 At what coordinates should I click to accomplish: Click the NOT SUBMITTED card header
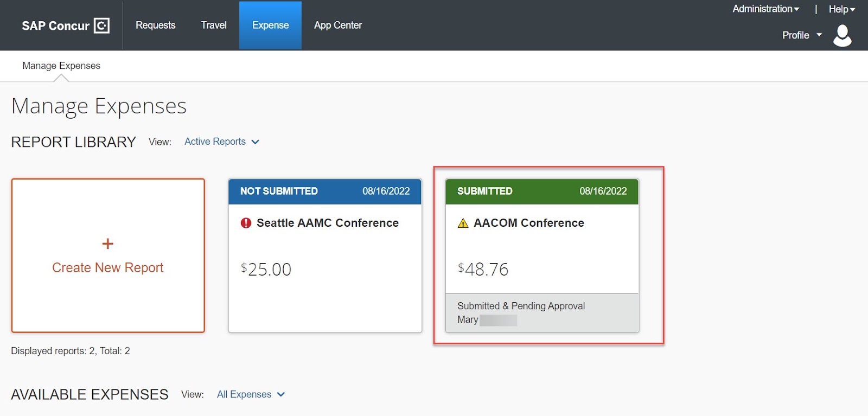325,191
